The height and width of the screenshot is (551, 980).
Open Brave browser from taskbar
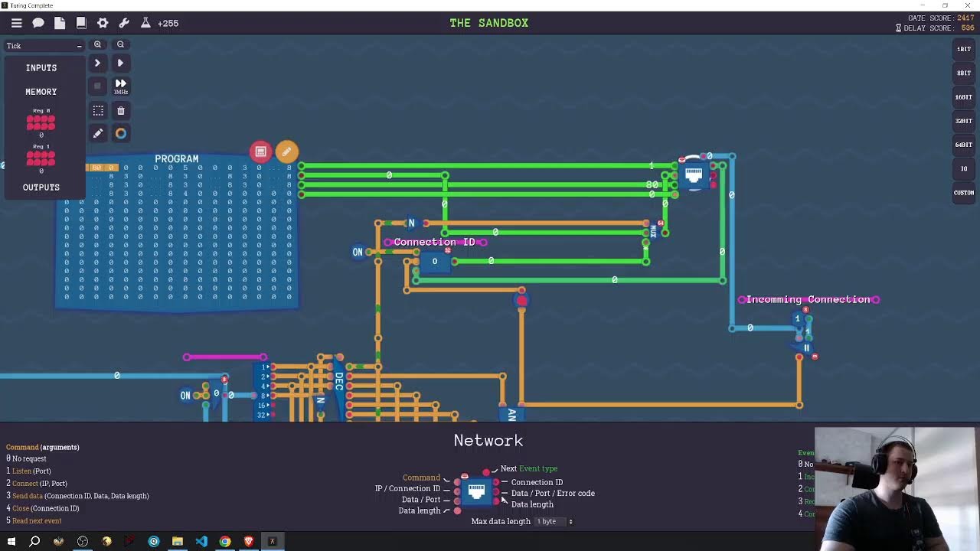(249, 542)
